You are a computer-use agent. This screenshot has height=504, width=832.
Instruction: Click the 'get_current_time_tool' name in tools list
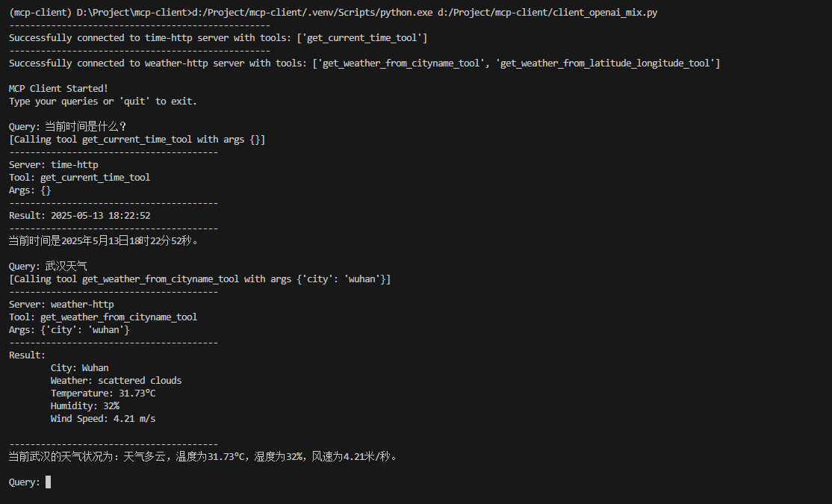(x=362, y=37)
